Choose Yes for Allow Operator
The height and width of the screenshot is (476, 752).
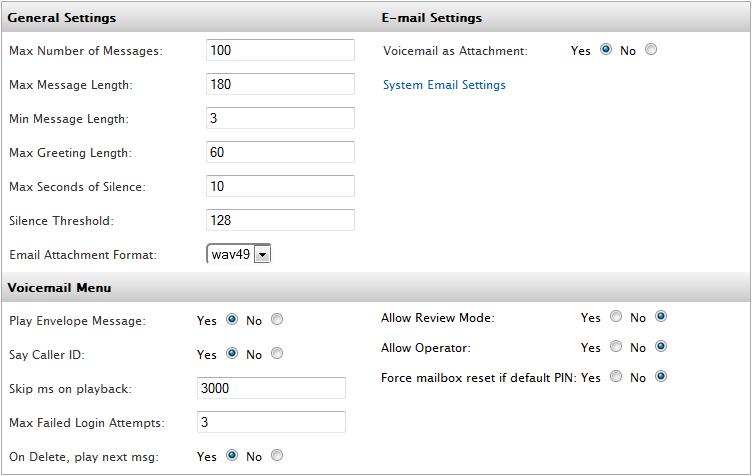point(616,347)
